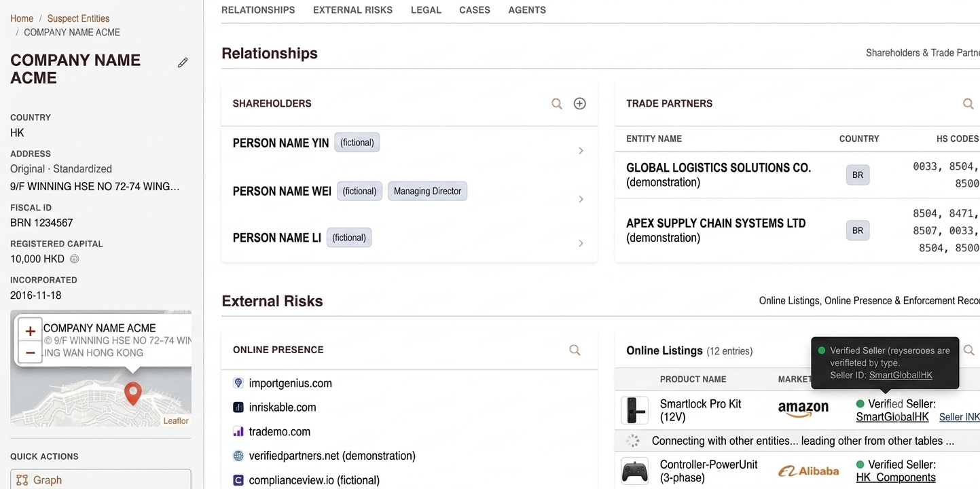
Task: Click the Amazon marketplace logo
Action: click(803, 410)
